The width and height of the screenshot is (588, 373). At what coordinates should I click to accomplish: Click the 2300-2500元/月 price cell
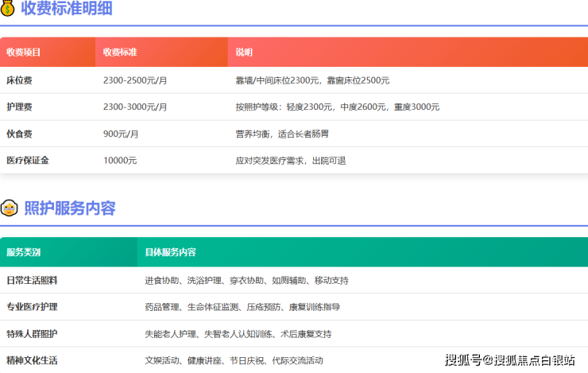[x=135, y=80]
